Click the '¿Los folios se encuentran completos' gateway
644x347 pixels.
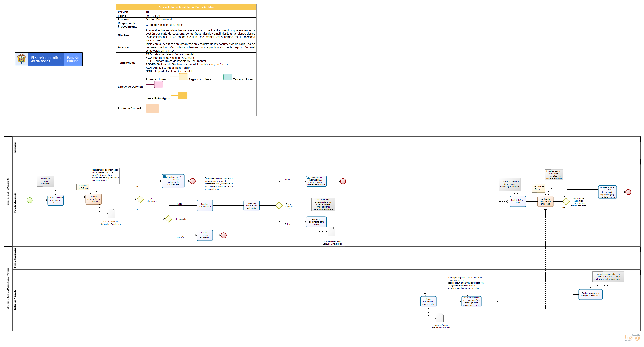(566, 201)
